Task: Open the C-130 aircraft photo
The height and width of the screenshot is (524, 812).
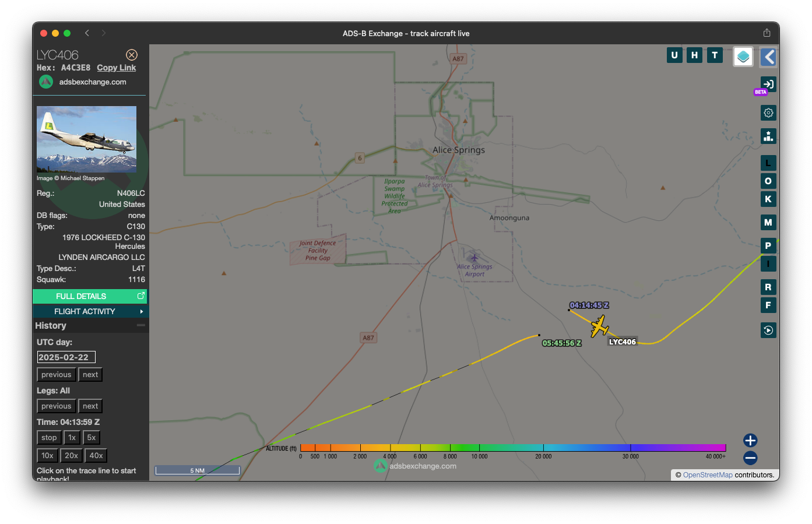Action: pyautogui.click(x=86, y=139)
